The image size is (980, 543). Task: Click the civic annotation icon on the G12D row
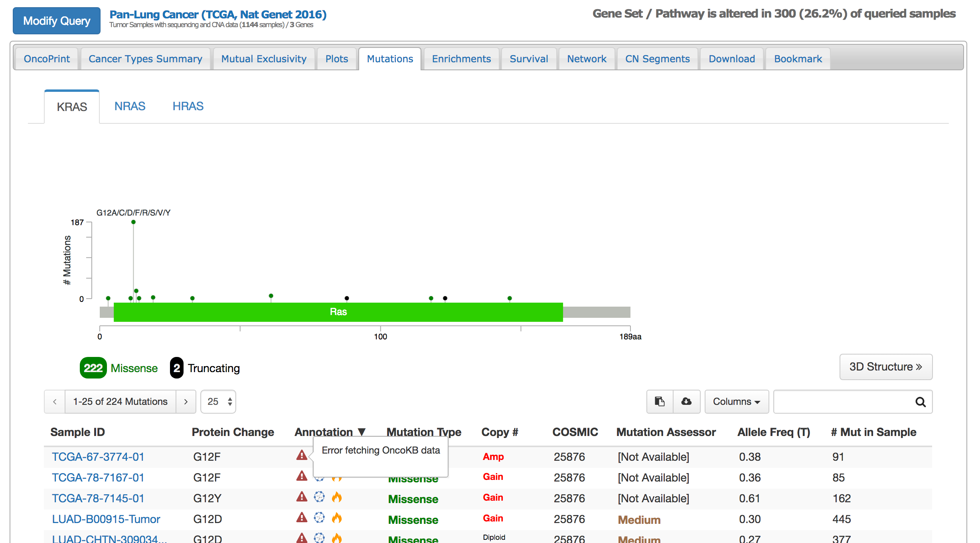(319, 519)
